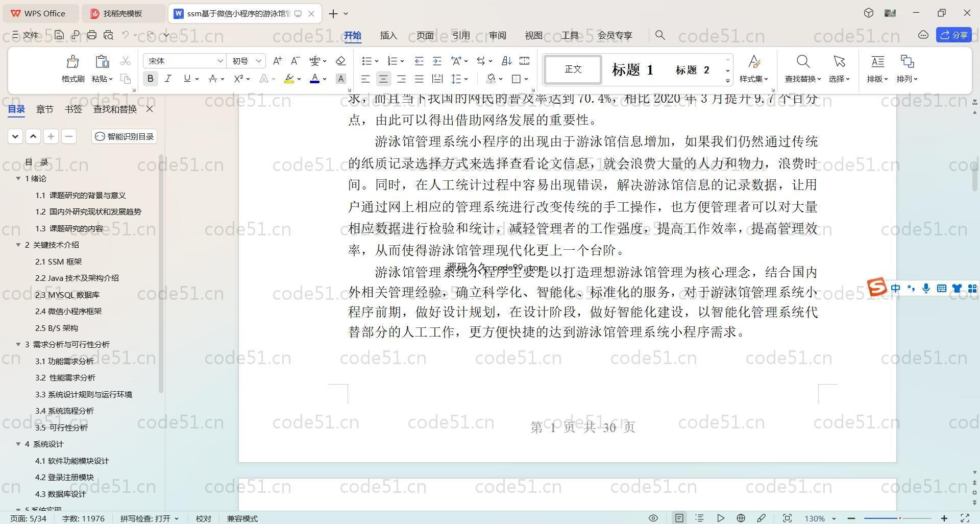Toggle page layout view in status bar
The image size is (980, 524).
679,518
